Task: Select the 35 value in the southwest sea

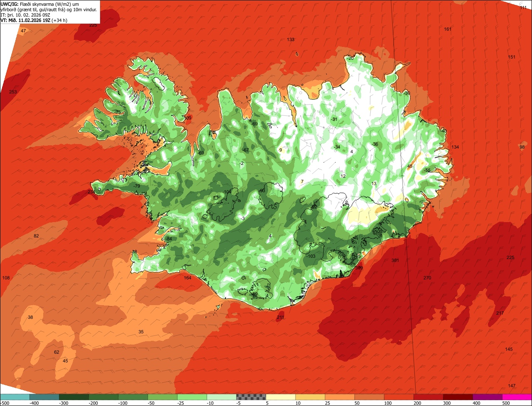Action: coord(141,332)
